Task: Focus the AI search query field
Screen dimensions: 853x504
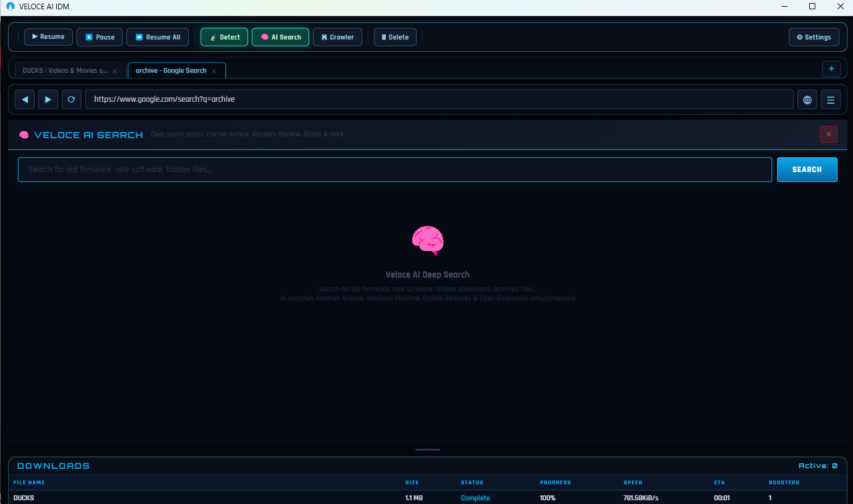Action: click(x=395, y=170)
